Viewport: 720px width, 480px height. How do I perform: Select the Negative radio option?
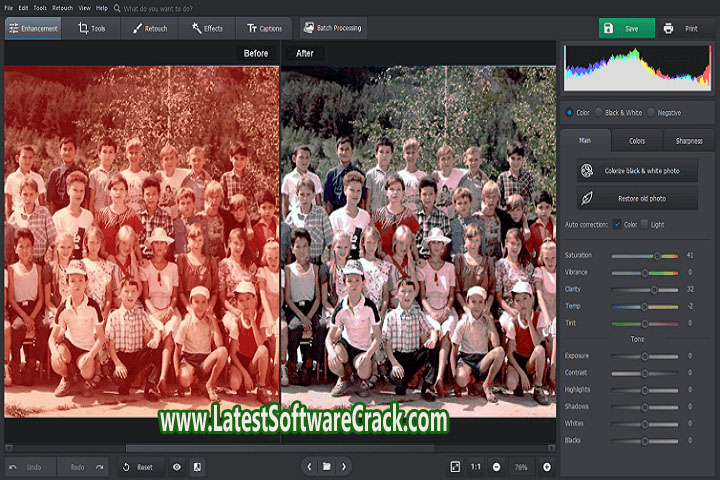(x=651, y=113)
